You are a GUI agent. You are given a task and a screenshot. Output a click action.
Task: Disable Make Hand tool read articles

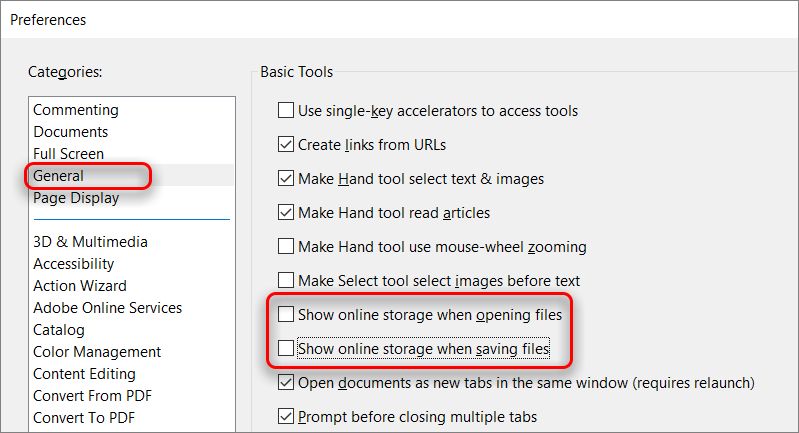pos(286,212)
